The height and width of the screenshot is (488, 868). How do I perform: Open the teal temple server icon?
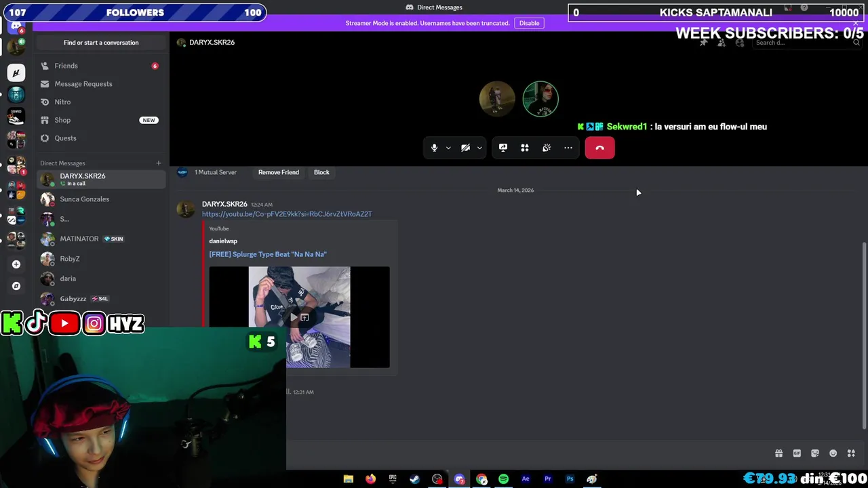16,95
